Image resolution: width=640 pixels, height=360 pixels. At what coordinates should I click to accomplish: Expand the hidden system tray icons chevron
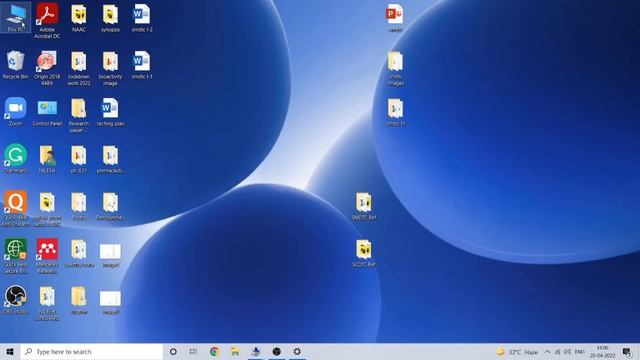547,352
